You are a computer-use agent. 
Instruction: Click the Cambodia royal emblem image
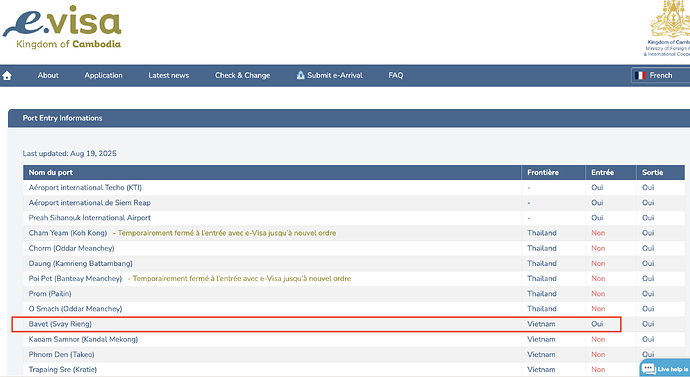[670, 19]
